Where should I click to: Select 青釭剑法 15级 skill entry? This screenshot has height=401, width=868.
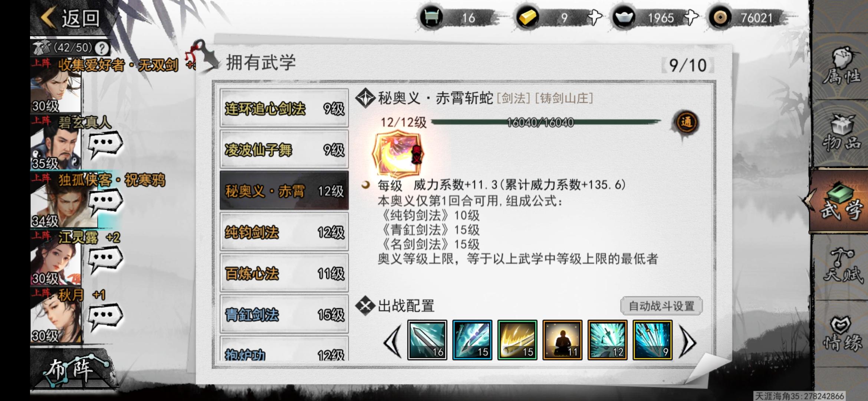(x=284, y=314)
